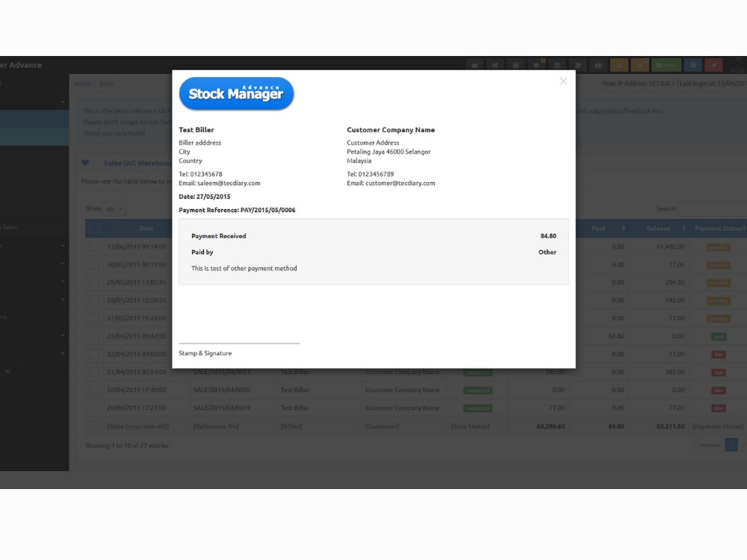Click the Date filter footer field
This screenshot has width=747, height=560.
(138, 426)
